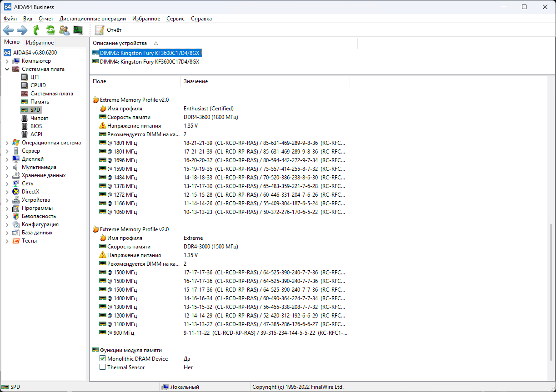
Task: Select the DDR4-3600 (1800 МГц) speed row
Action: coord(220,117)
